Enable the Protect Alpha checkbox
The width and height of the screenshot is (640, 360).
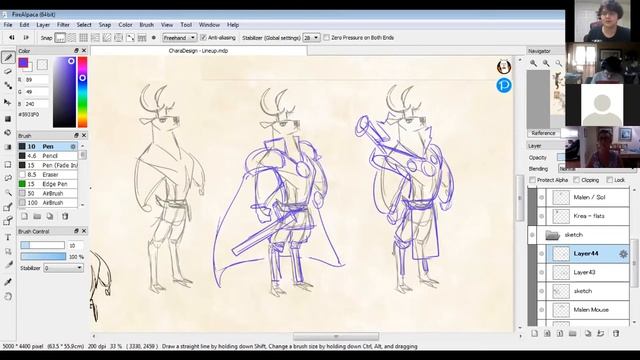pyautogui.click(x=532, y=180)
